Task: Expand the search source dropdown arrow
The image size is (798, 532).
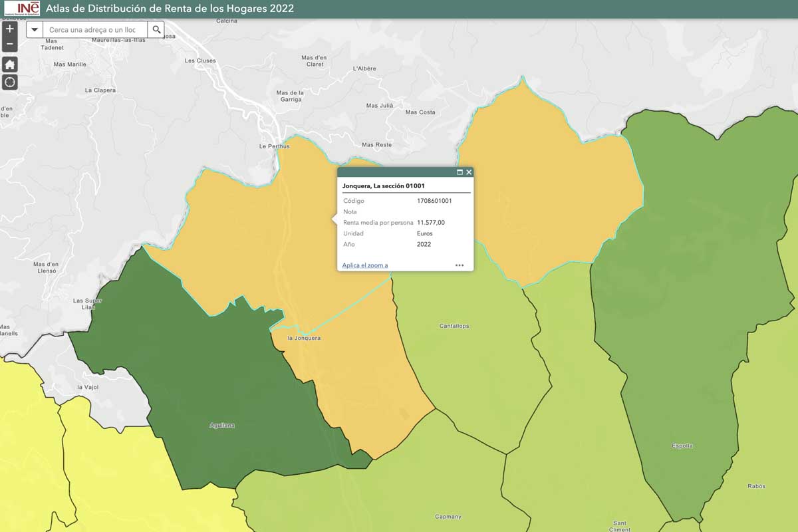Action: click(x=35, y=30)
